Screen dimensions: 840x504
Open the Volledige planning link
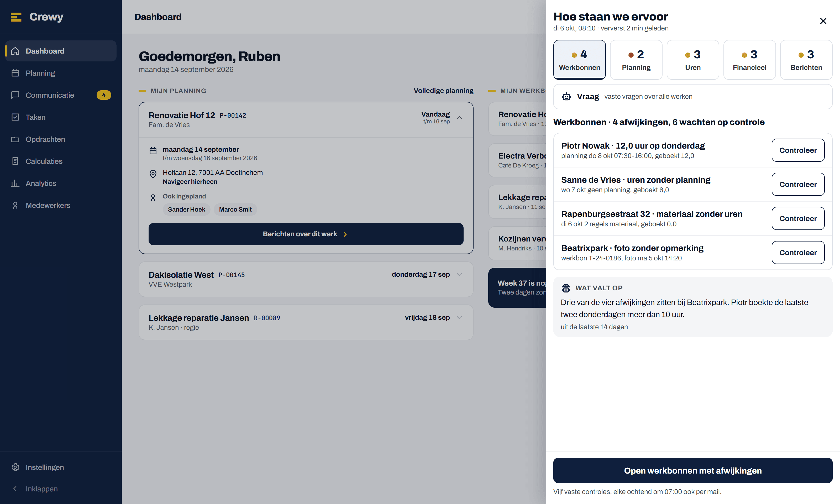pyautogui.click(x=443, y=91)
